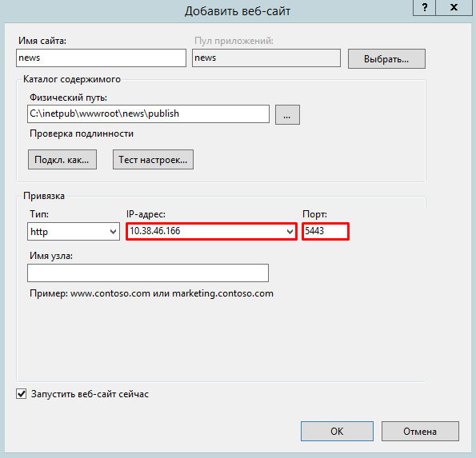This screenshot has width=476, height=458.
Task: Click the Запустить веб-сайт сейчас label text
Action: point(90,394)
